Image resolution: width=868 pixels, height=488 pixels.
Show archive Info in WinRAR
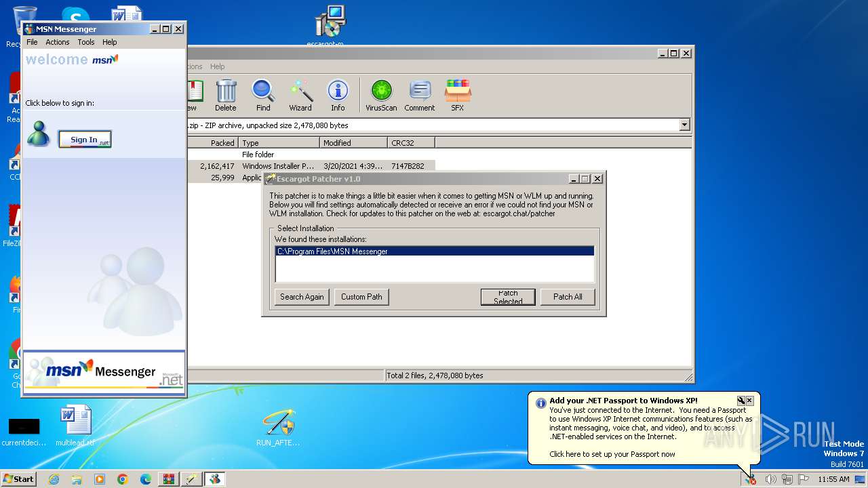[x=338, y=95]
